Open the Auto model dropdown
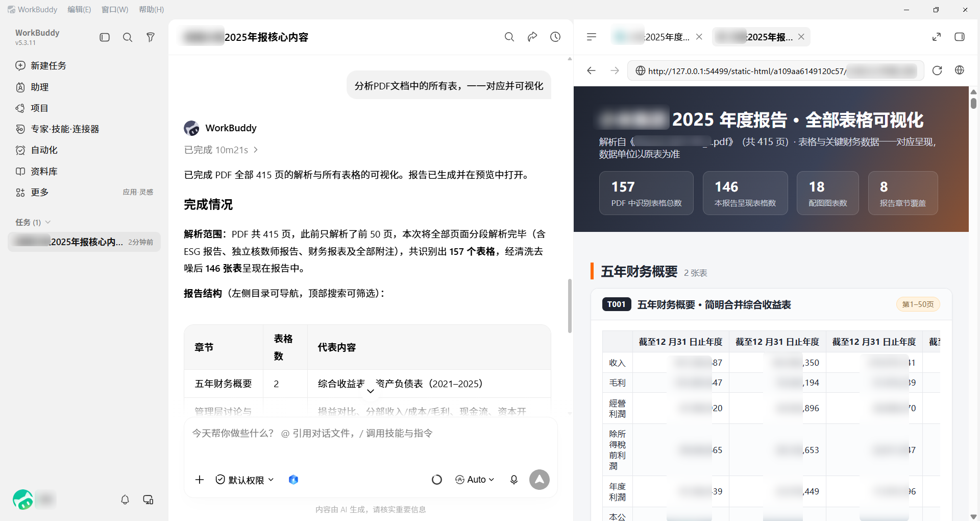980x521 pixels. point(475,480)
